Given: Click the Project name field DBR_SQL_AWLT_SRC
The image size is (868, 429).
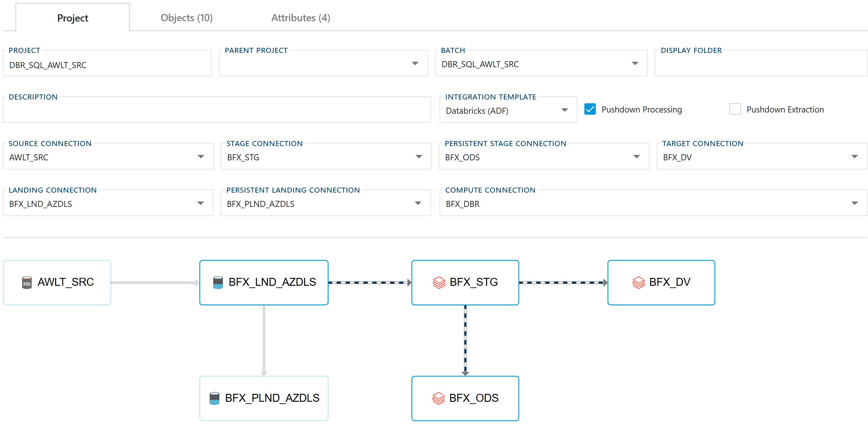Looking at the screenshot, I should 107,65.
